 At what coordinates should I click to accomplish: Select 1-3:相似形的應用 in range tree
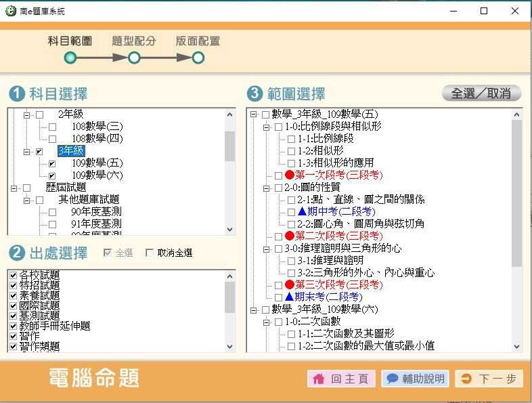coord(336,163)
